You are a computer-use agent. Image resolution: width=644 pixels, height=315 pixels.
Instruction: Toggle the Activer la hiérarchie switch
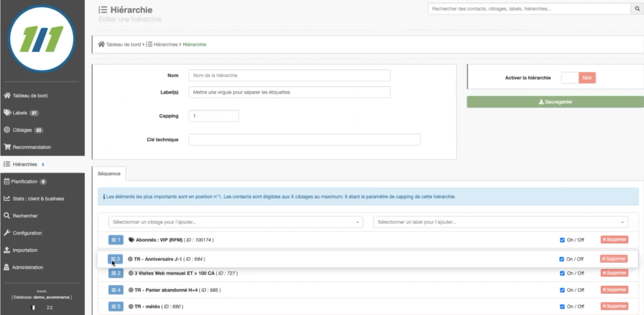pyautogui.click(x=578, y=78)
